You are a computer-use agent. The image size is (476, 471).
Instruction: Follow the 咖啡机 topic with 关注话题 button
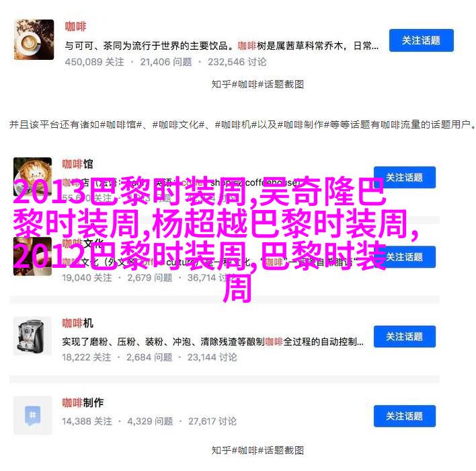point(405,336)
